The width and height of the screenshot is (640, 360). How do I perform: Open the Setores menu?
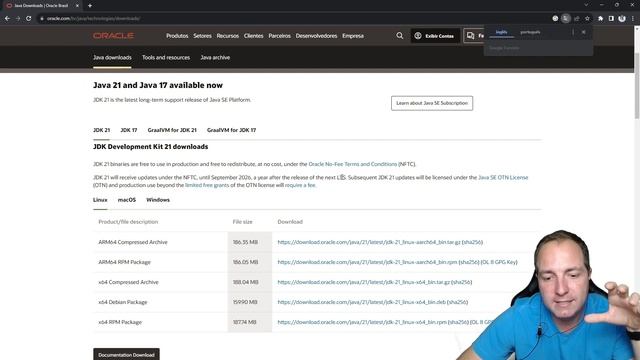click(x=202, y=36)
